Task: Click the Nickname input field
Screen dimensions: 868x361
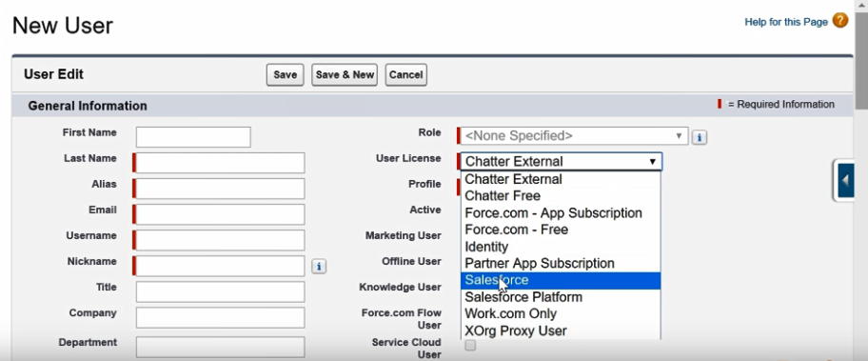Action: point(220,266)
